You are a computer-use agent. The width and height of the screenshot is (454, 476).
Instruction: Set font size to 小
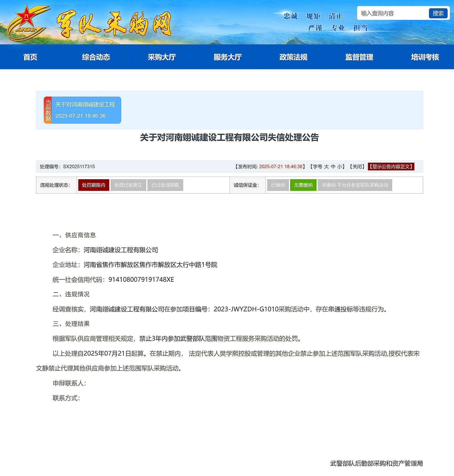340,167
